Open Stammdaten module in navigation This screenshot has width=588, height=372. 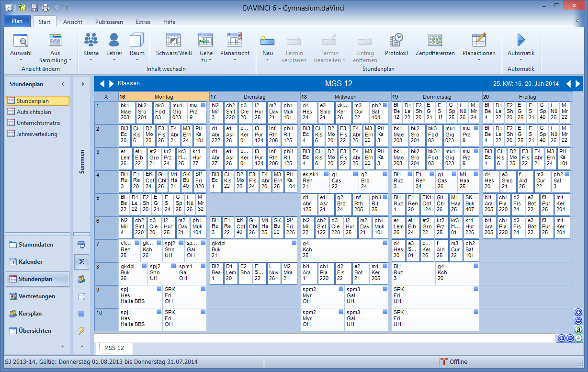pos(38,245)
